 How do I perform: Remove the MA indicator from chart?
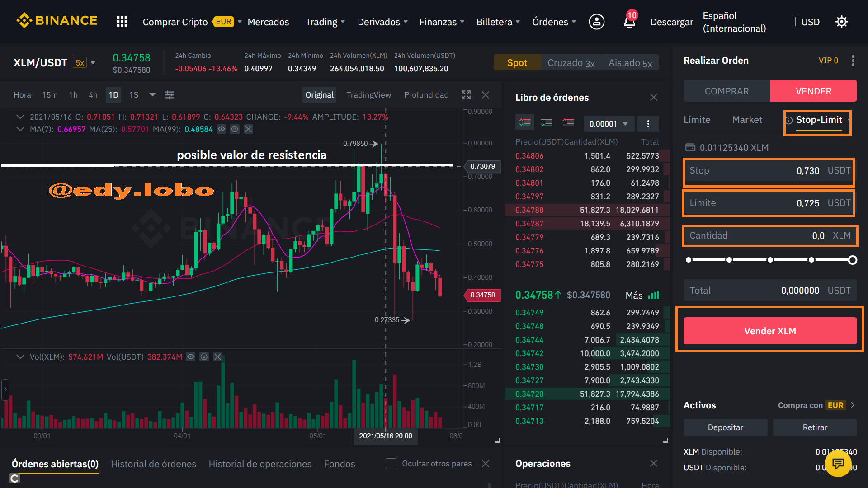(248, 129)
